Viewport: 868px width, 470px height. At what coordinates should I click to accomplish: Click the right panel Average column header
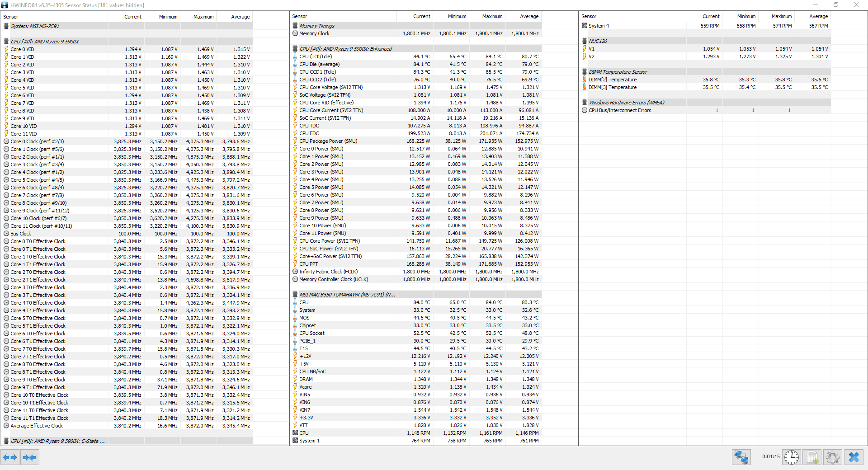[813, 16]
